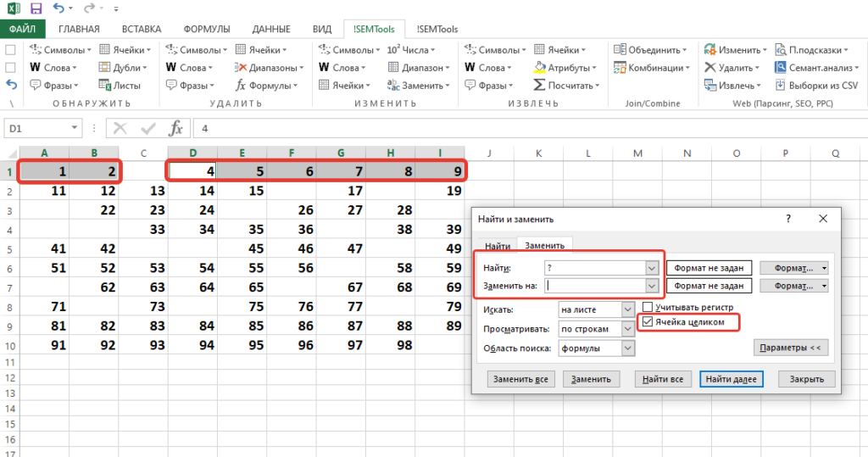Click the Параметры << button
The width and height of the screenshot is (868, 457).
coord(789,348)
